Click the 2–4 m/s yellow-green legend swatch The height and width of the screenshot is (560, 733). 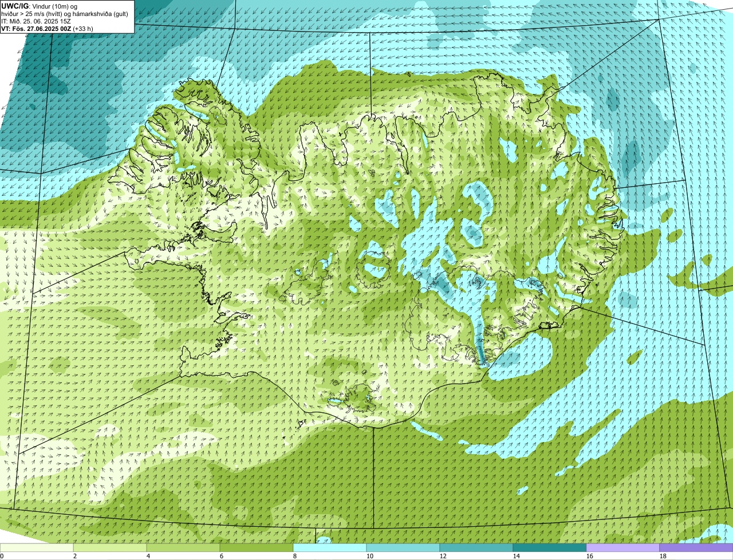(110, 548)
